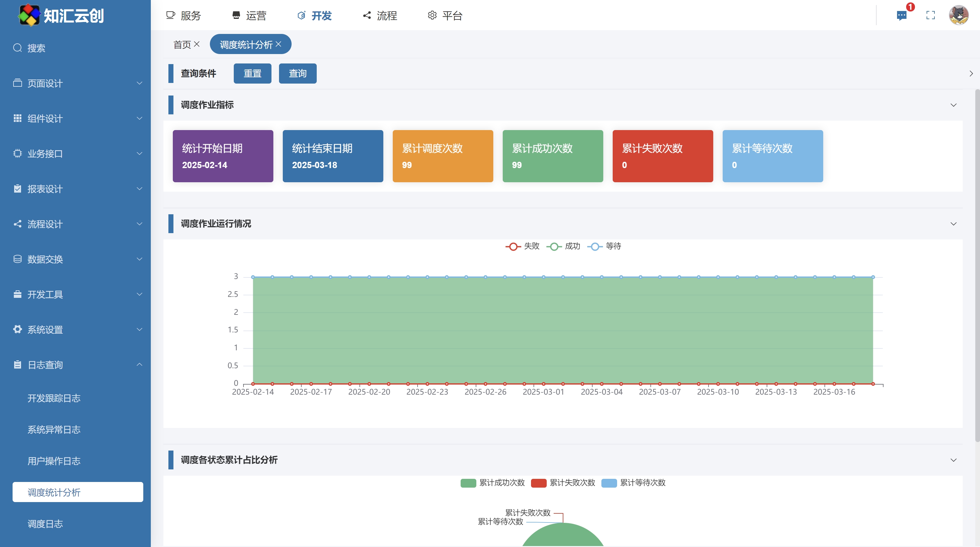
Task: Collapse the 调度作业指标 section
Action: tap(953, 105)
